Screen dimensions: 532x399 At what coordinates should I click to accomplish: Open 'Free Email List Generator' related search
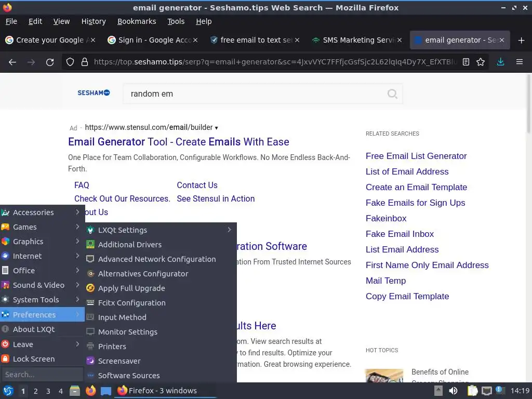coord(416,156)
